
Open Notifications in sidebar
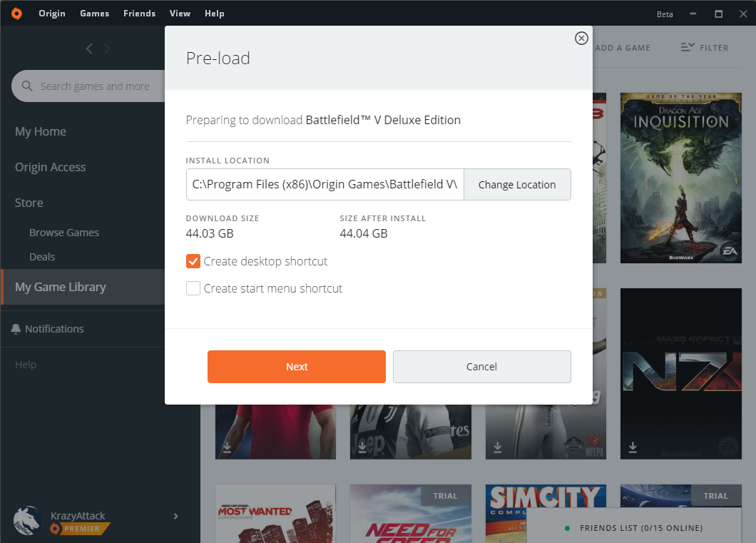click(x=54, y=329)
